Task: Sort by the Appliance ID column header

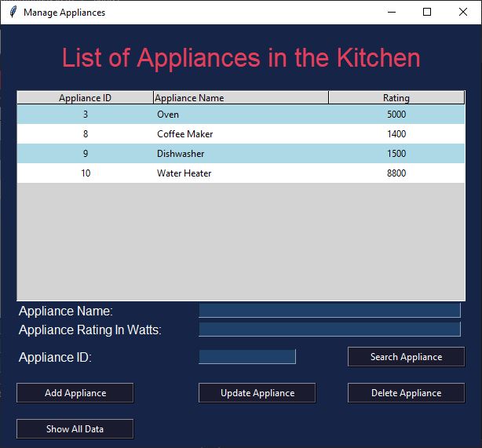Action: click(x=85, y=98)
